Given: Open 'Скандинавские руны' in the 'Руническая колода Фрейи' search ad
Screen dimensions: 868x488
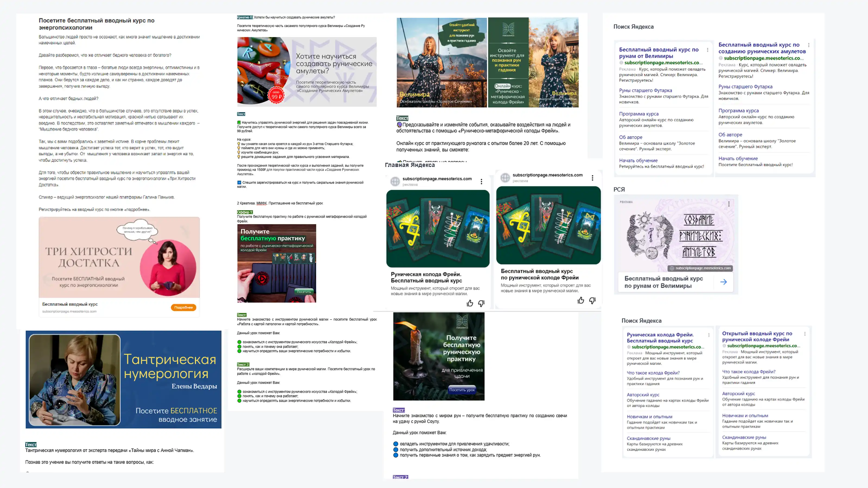Looking at the screenshot, I should pos(649,438).
